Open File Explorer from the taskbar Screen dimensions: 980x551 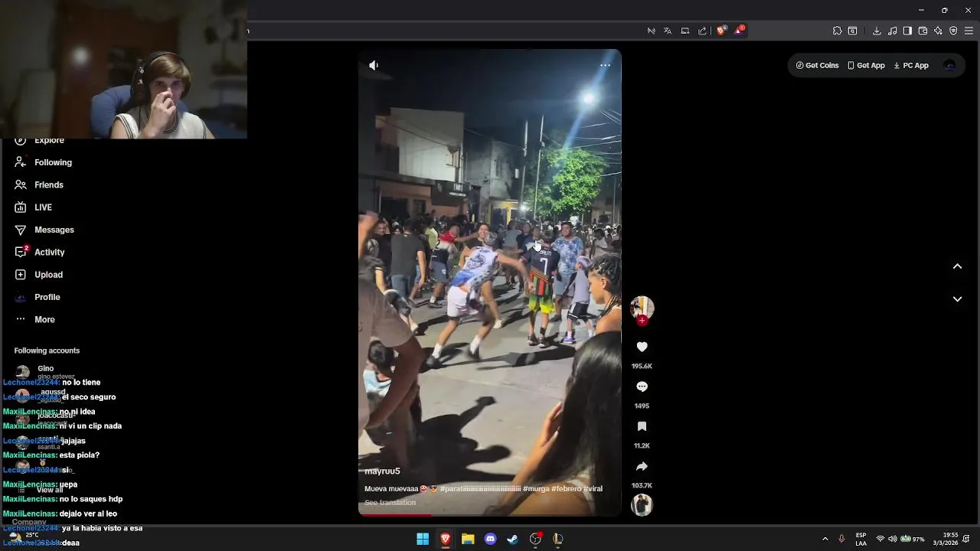(468, 539)
